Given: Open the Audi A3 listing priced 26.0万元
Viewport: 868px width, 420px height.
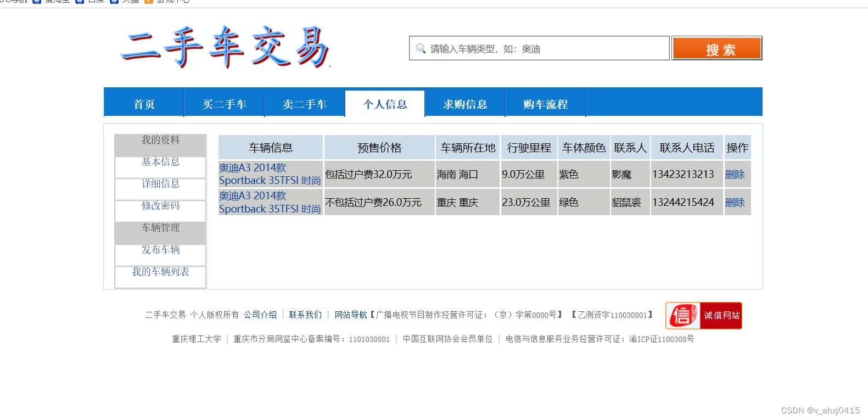Looking at the screenshot, I should click(270, 202).
